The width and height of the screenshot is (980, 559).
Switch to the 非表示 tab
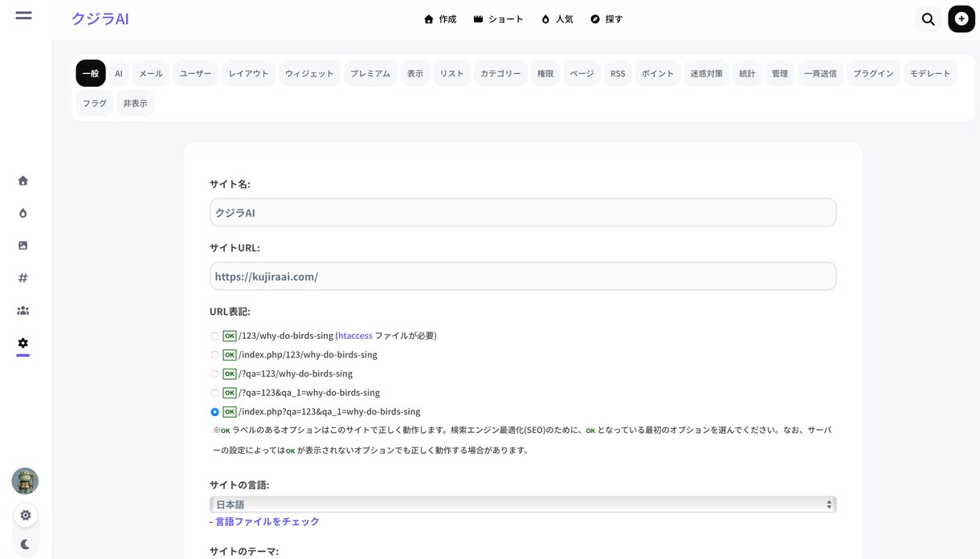click(136, 103)
